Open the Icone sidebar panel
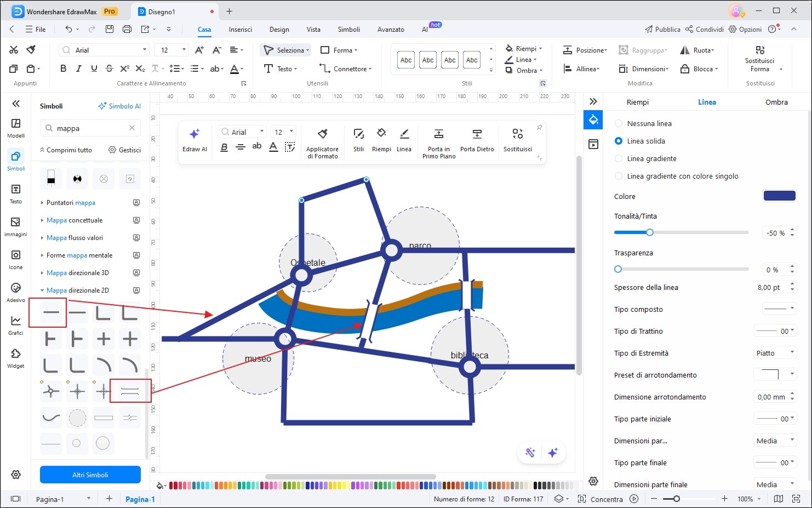 click(16, 260)
